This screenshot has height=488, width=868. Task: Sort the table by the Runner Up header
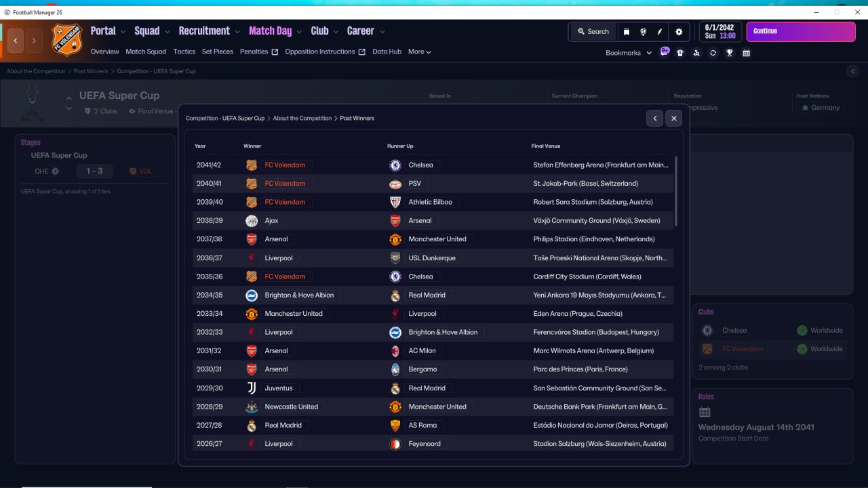[x=400, y=146]
